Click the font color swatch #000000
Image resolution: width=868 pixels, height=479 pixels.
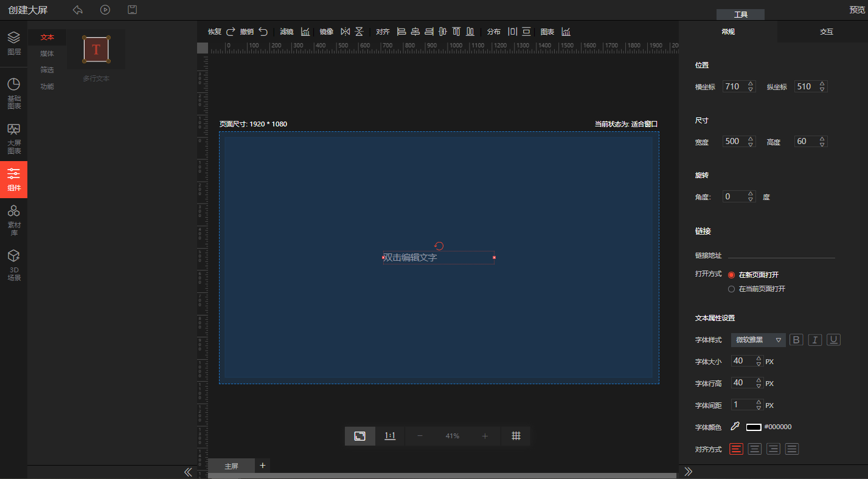754,427
